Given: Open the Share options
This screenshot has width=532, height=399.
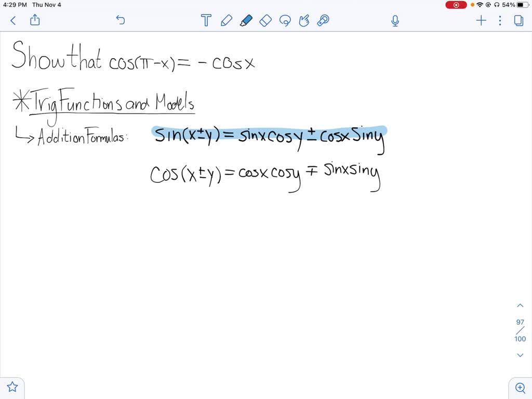Looking at the screenshot, I should (x=35, y=20).
